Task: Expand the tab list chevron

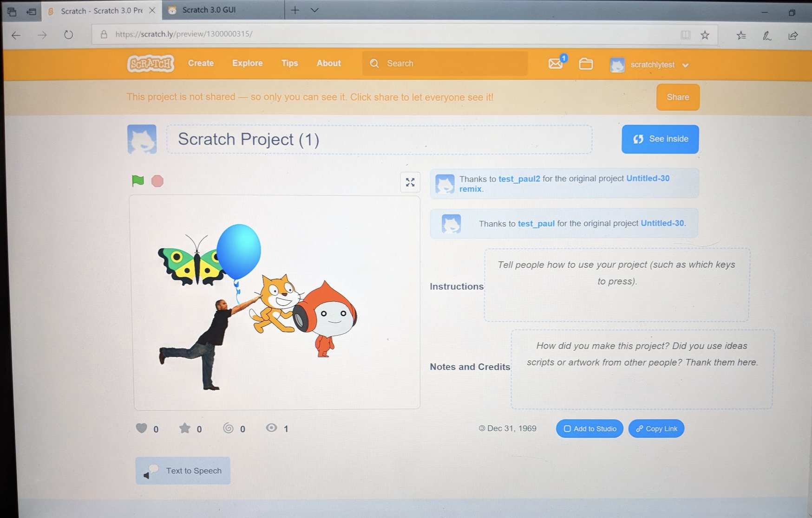Action: click(314, 10)
